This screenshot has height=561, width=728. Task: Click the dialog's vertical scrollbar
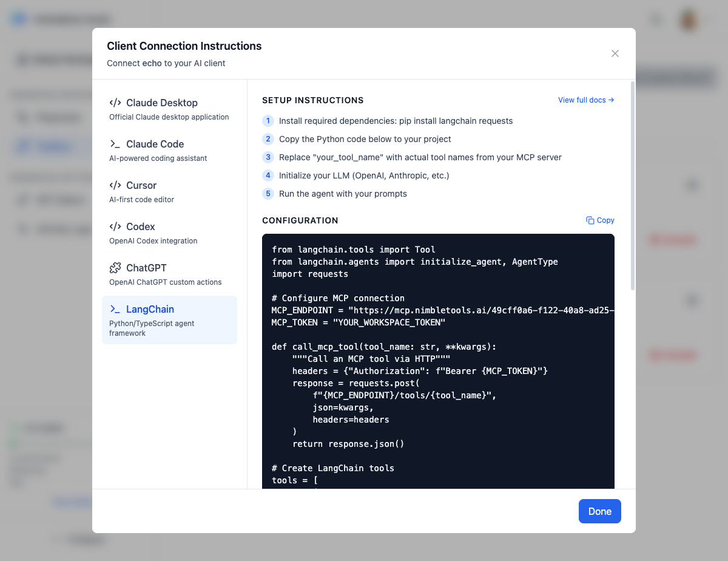pyautogui.click(x=633, y=185)
